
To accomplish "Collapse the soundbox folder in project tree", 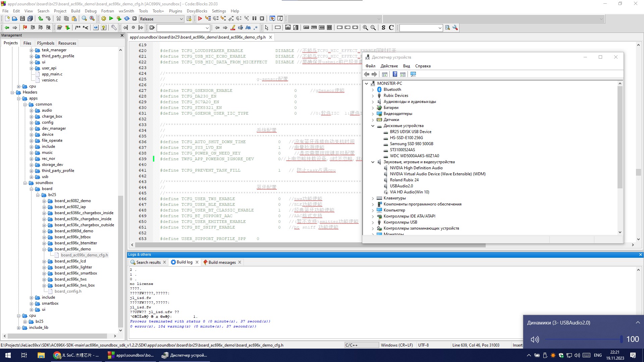I will (x=25, y=183).
